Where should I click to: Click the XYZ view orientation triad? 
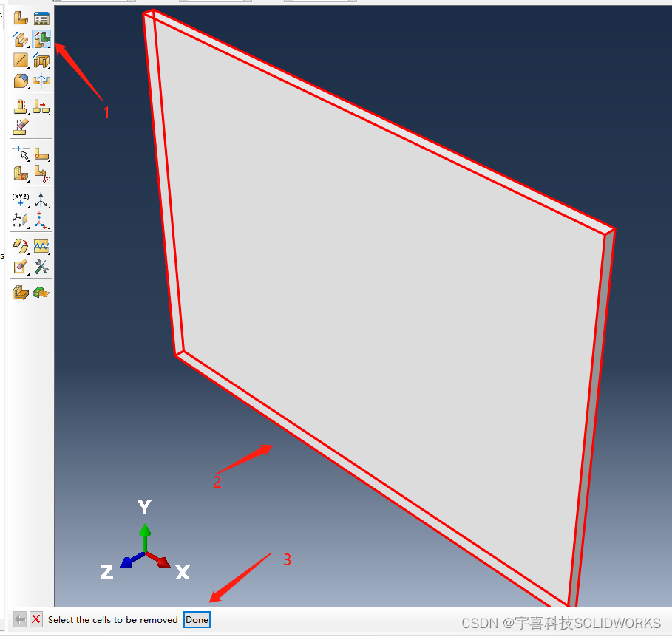point(145,551)
